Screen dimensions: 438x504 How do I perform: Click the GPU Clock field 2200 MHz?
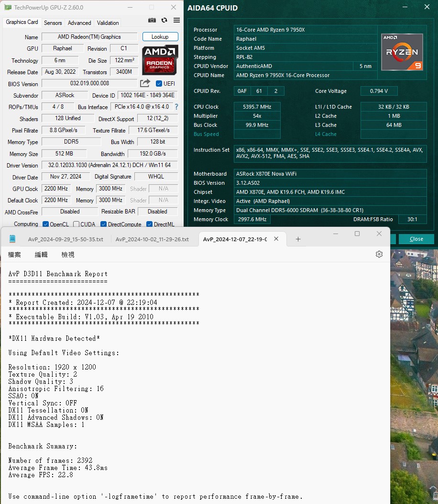tap(56, 189)
